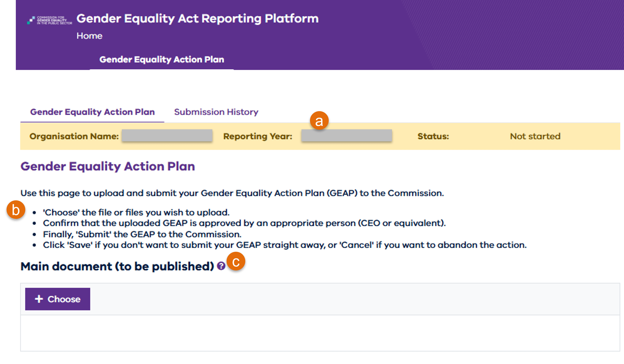
Task: Select the Gender Equality Action Plan tab
Action: point(92,112)
